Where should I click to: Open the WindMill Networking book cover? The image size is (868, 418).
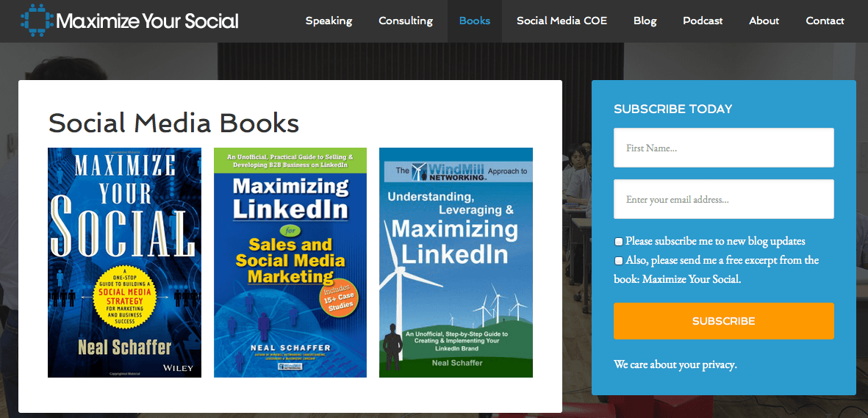456,262
